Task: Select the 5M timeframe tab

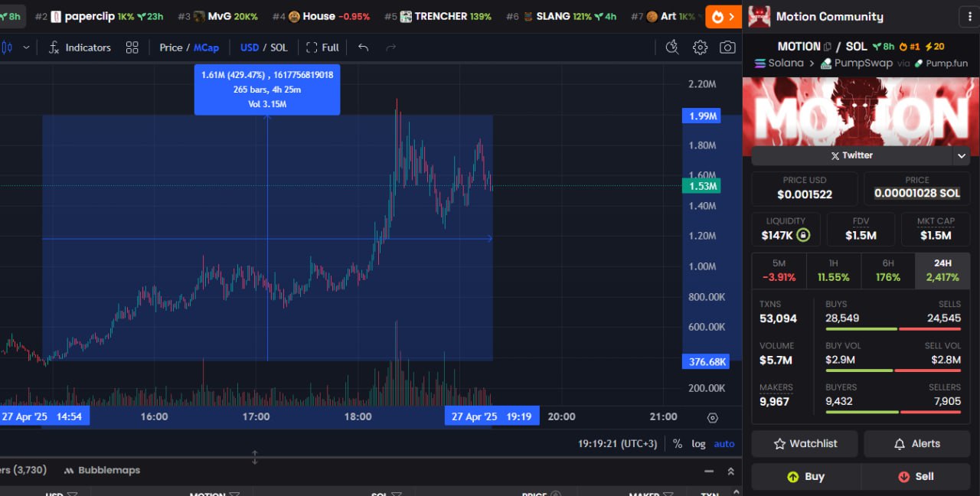Action: point(779,270)
